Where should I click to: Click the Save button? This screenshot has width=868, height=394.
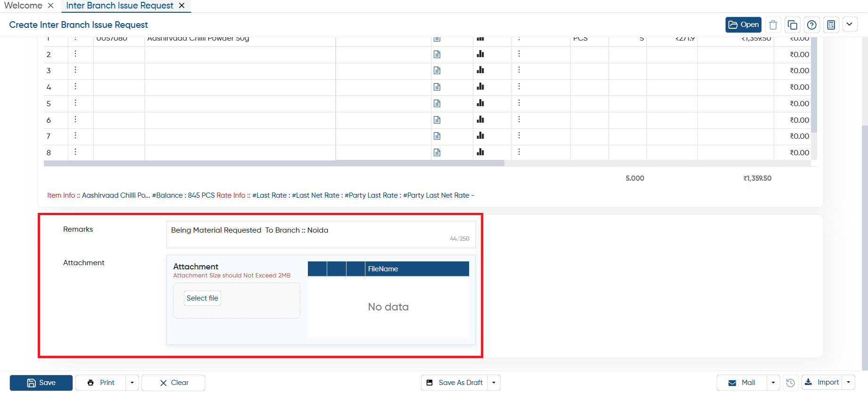pos(41,383)
